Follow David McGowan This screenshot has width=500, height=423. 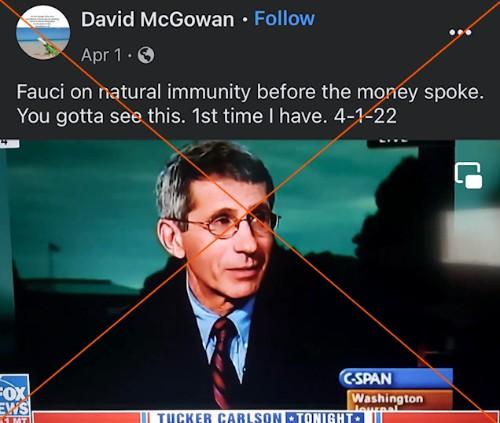pos(284,18)
